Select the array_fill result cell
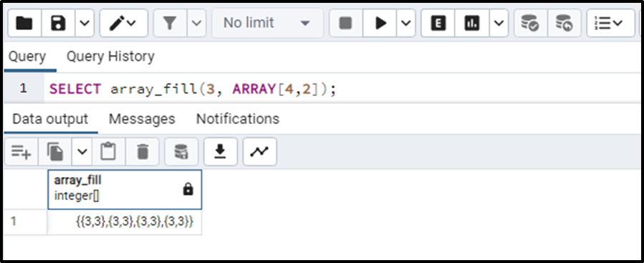The height and width of the screenshot is (263, 644). coord(125,222)
